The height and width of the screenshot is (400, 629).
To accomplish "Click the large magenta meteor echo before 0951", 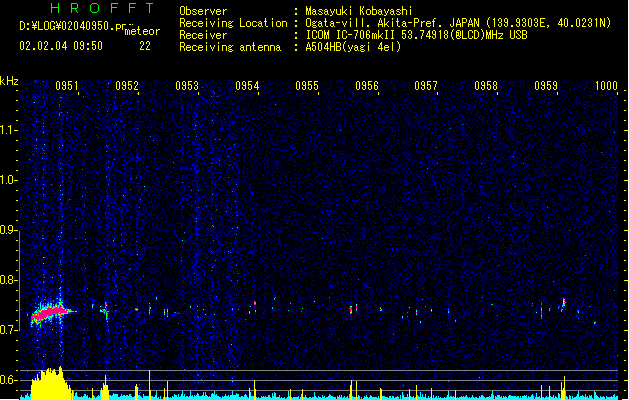I will click(50, 312).
